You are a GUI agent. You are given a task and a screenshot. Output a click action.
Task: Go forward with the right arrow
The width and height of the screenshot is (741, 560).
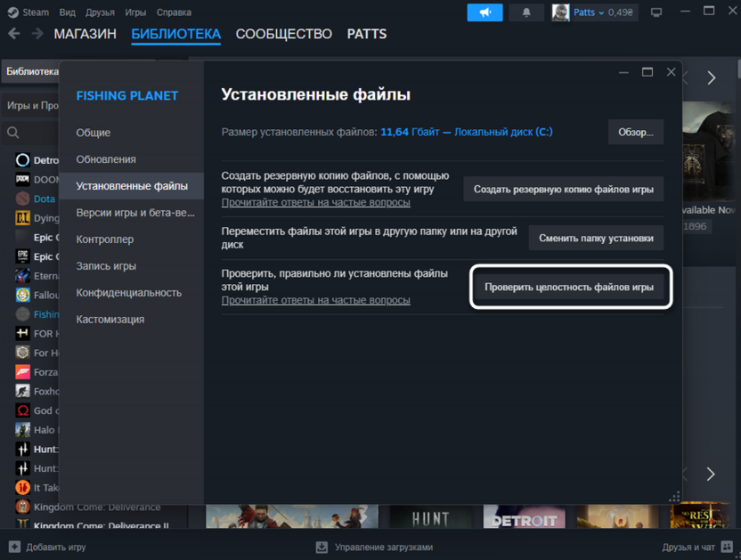(x=37, y=34)
